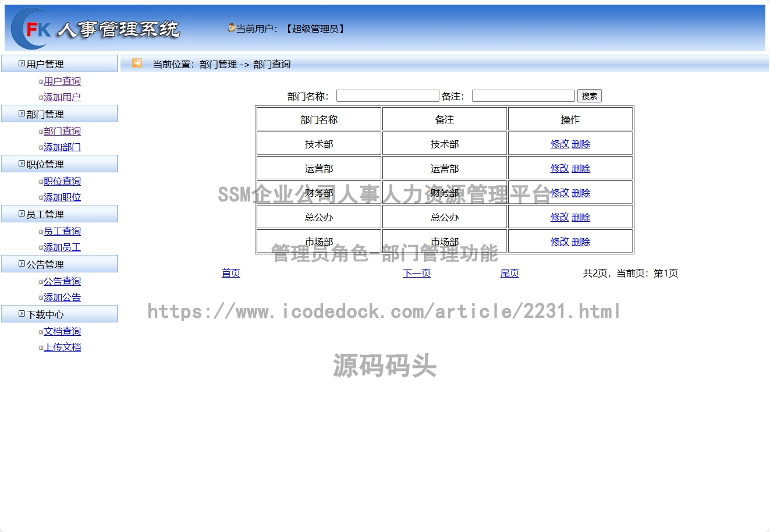Focus the 部门名称 search field
Viewport: 770px width, 532px height.
point(388,96)
